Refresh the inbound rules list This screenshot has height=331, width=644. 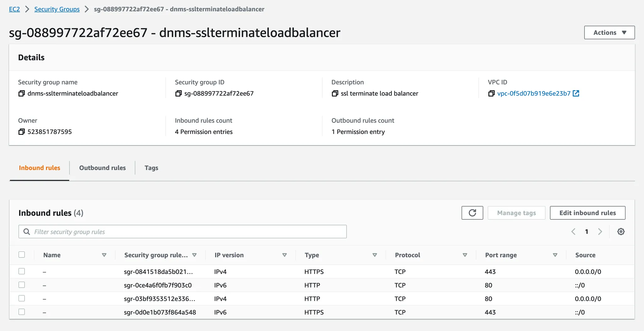click(472, 213)
